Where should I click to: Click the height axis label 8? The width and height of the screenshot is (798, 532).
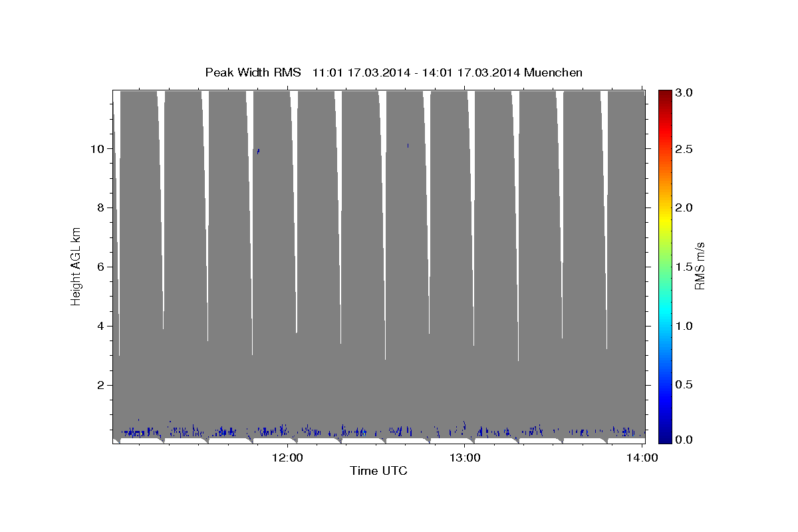pyautogui.click(x=101, y=207)
